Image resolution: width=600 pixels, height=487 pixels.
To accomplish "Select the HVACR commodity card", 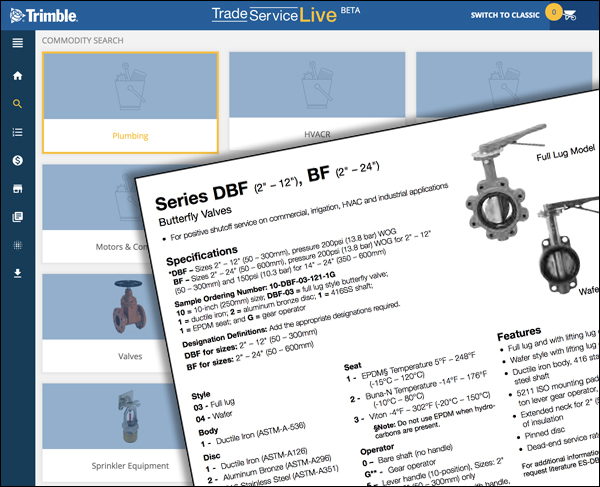I will pyautogui.click(x=317, y=99).
